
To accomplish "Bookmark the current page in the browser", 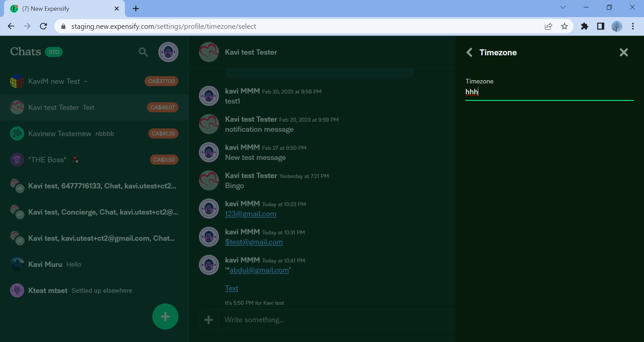I will 565,26.
